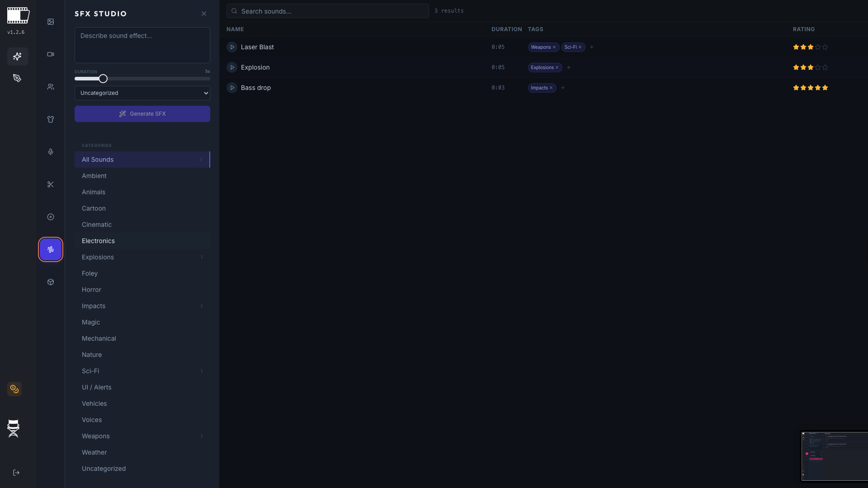Add a tag to Bass drop row

563,88
